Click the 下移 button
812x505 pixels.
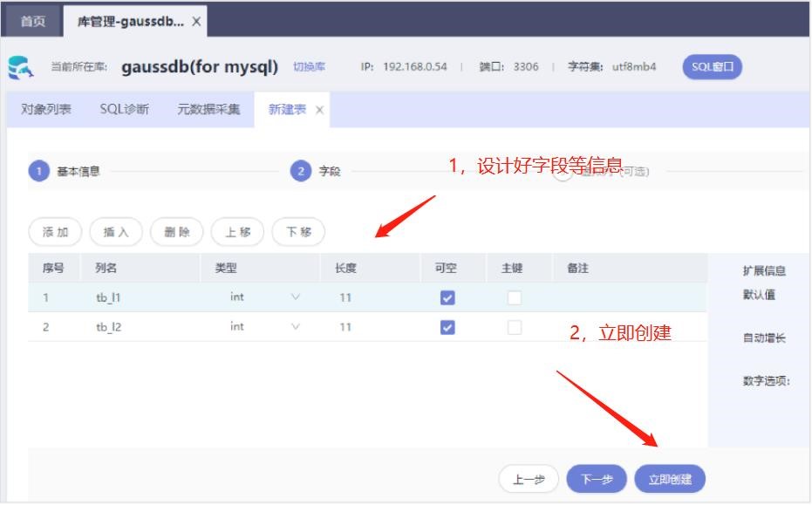click(299, 231)
